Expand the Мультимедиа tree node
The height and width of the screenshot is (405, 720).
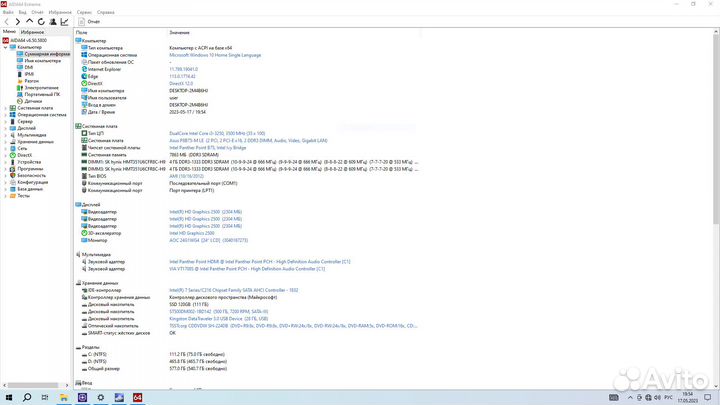pos(6,135)
